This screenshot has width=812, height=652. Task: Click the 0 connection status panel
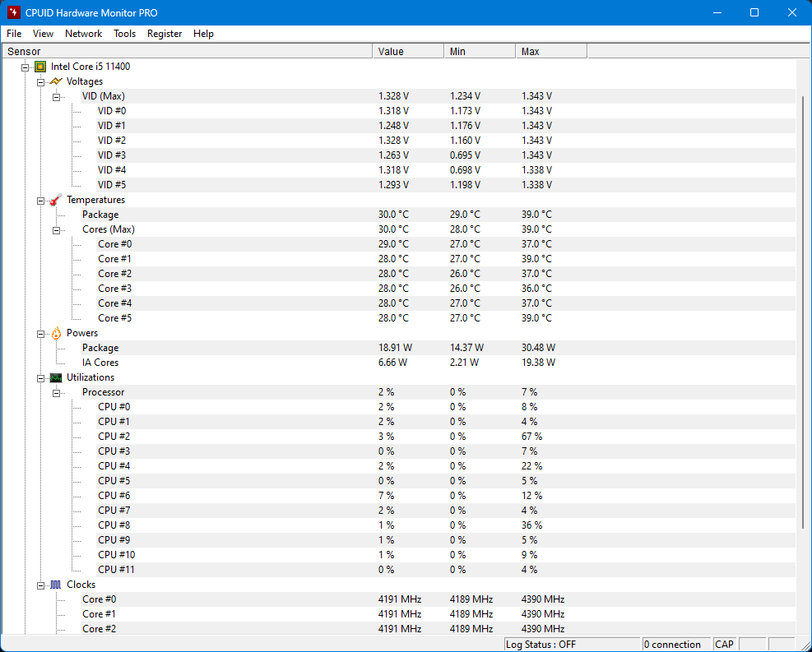tap(677, 645)
